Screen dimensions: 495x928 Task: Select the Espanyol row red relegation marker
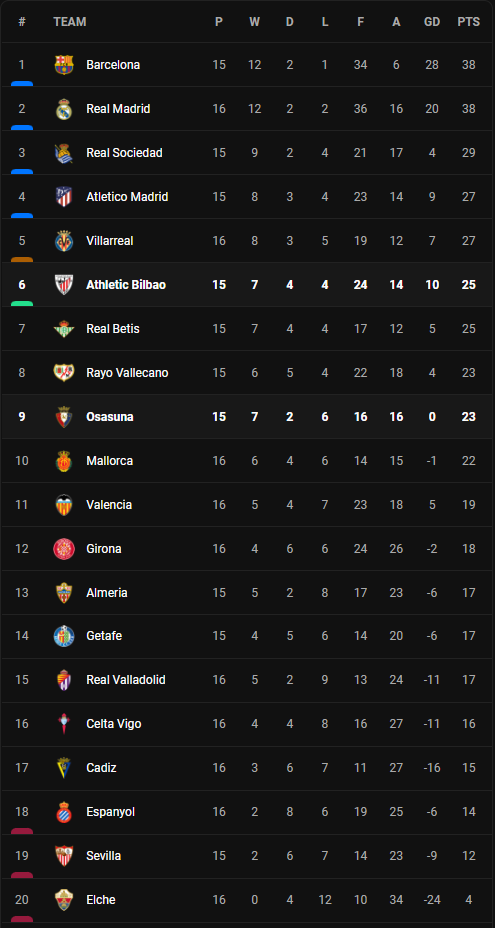click(22, 832)
